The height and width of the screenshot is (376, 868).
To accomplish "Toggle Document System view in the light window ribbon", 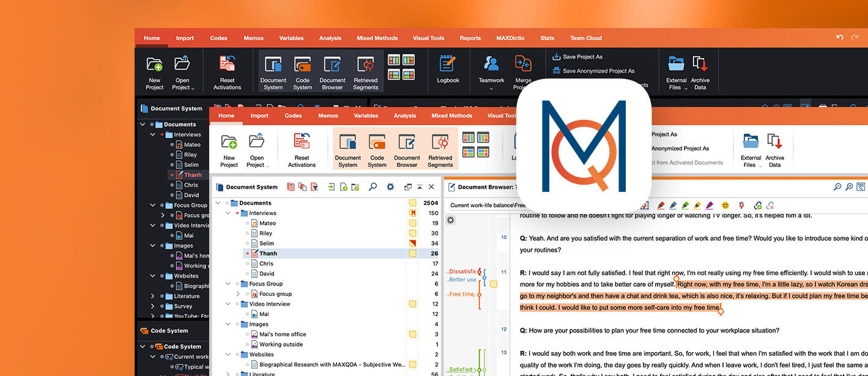I will [x=347, y=150].
